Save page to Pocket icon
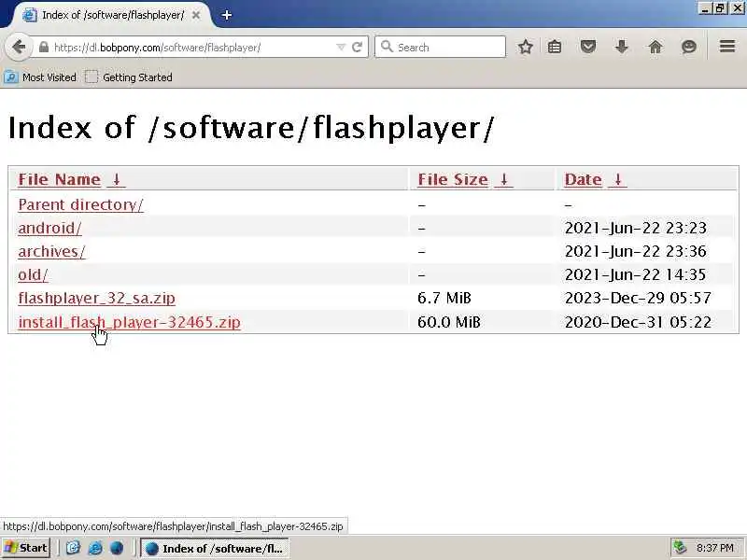747x560 pixels. pos(588,47)
